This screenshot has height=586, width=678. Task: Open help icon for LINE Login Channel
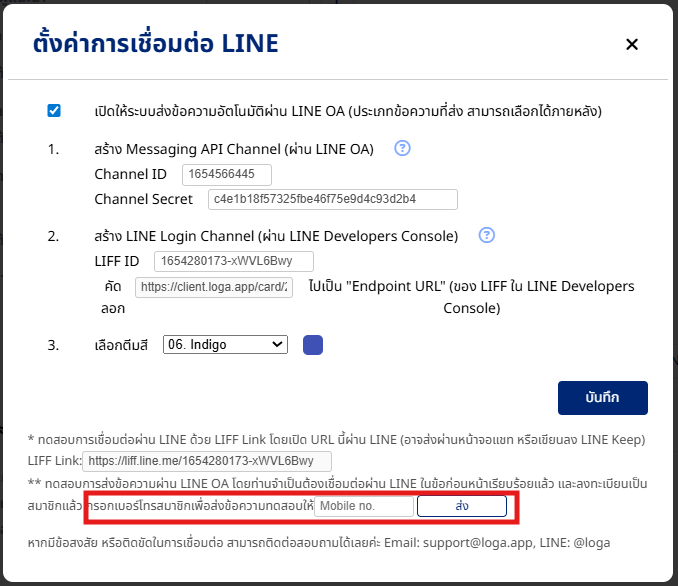tap(486, 235)
